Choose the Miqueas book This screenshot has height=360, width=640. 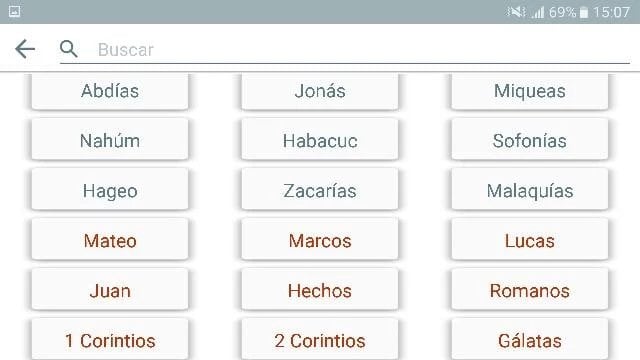pos(529,91)
